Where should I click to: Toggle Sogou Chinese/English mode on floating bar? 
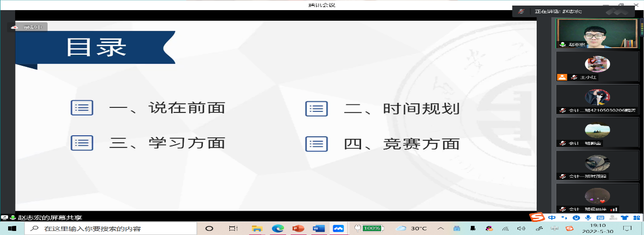pos(552,217)
